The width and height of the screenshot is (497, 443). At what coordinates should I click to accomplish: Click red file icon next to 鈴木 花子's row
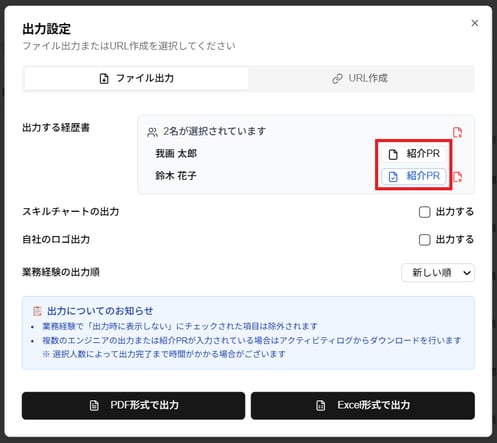click(x=458, y=176)
